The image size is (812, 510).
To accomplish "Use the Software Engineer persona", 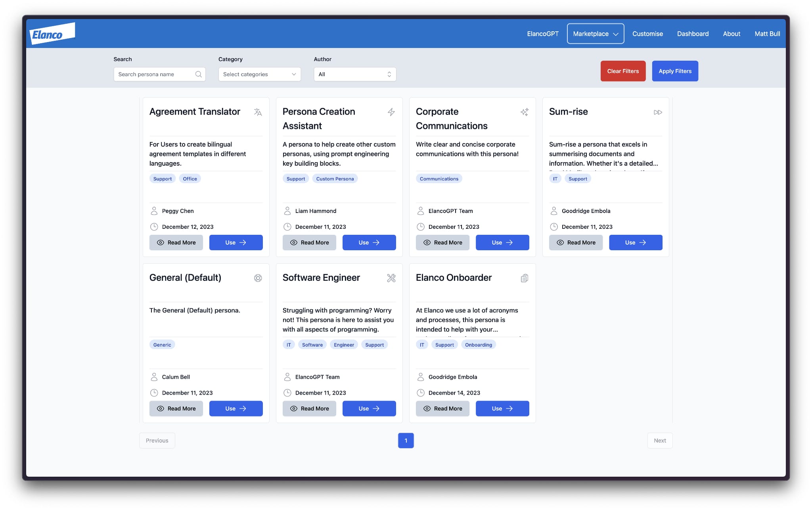I will (x=369, y=408).
